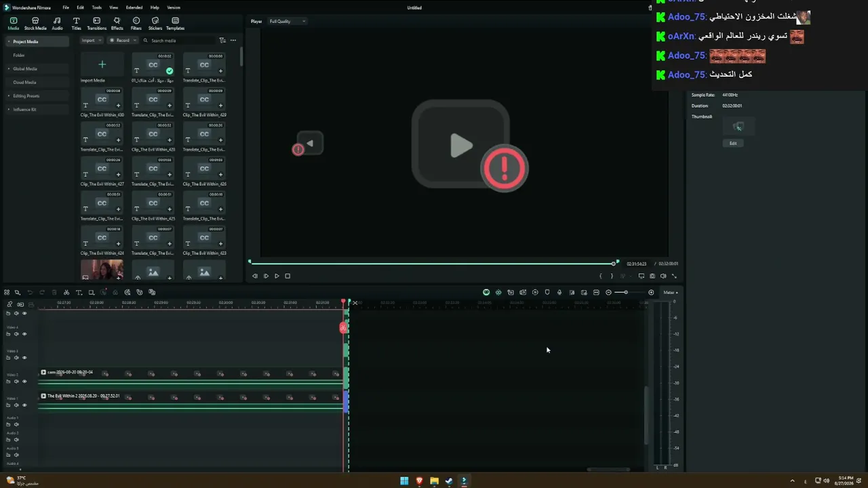Take a snapshot with the camera icon

coord(652,276)
